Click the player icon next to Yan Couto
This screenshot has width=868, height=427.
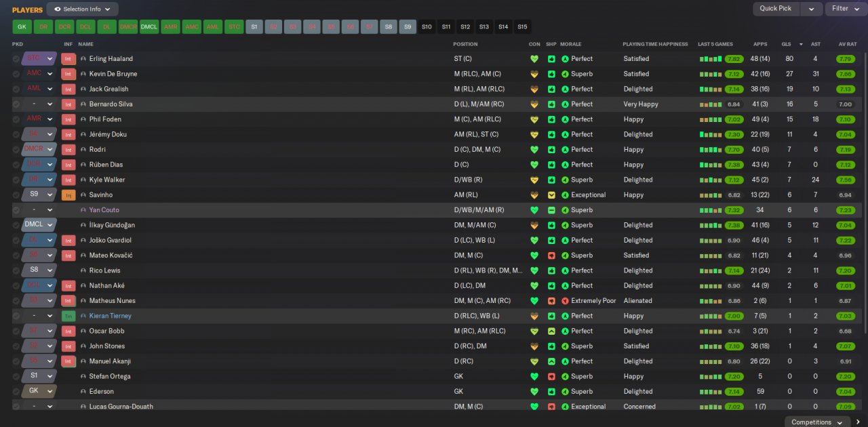(x=83, y=210)
